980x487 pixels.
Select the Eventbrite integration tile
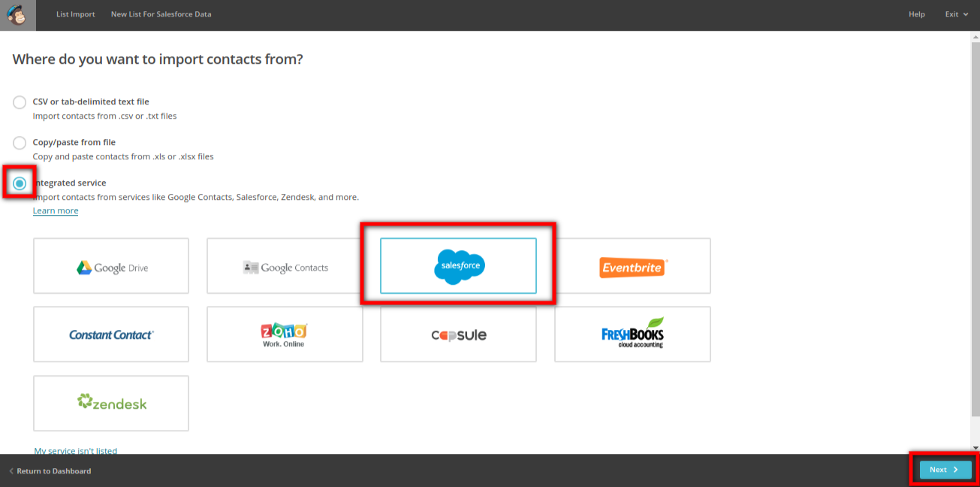point(632,266)
